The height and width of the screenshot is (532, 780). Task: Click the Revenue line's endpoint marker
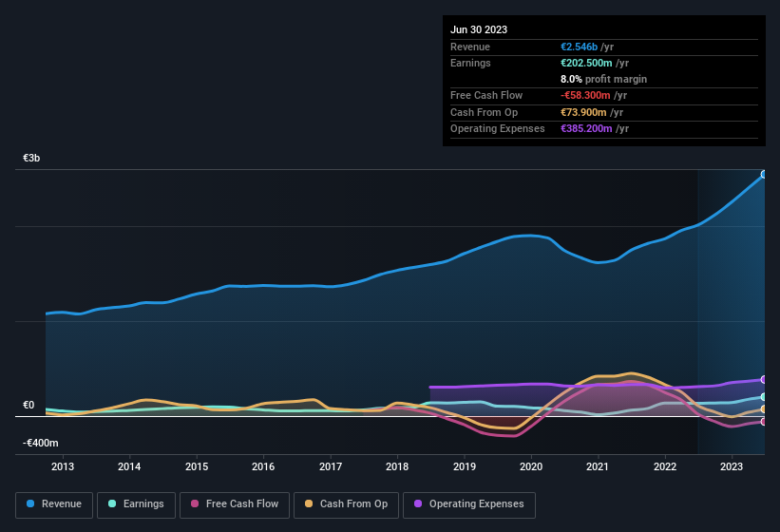click(763, 175)
